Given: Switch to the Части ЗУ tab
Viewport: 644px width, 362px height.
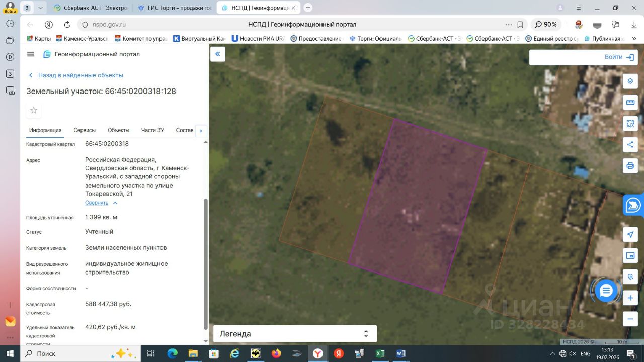Looking at the screenshot, I should click(x=152, y=130).
